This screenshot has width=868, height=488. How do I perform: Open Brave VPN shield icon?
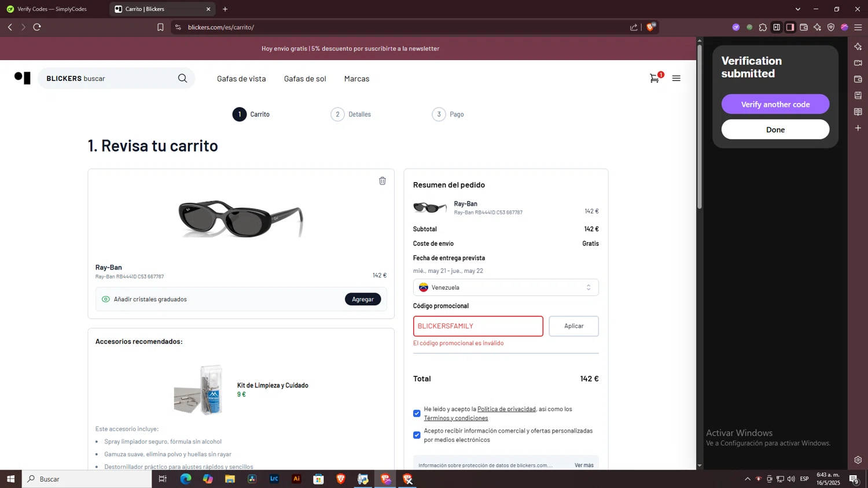tap(831, 27)
